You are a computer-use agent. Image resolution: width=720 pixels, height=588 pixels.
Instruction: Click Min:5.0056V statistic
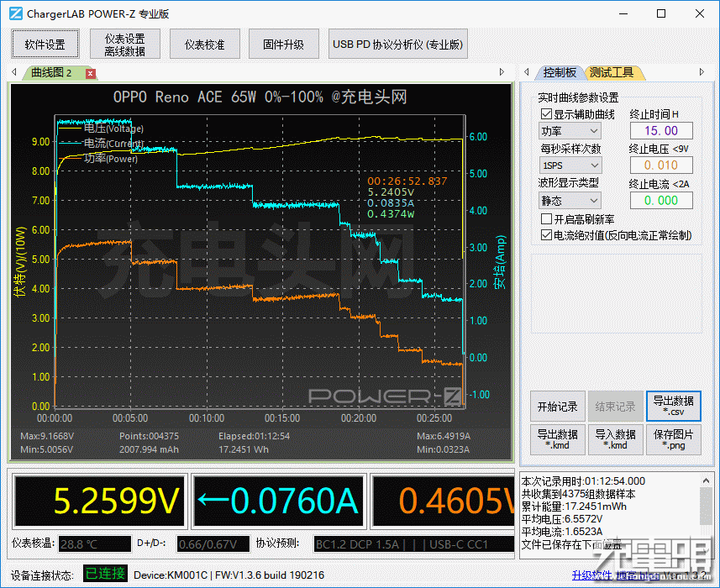click(x=46, y=449)
